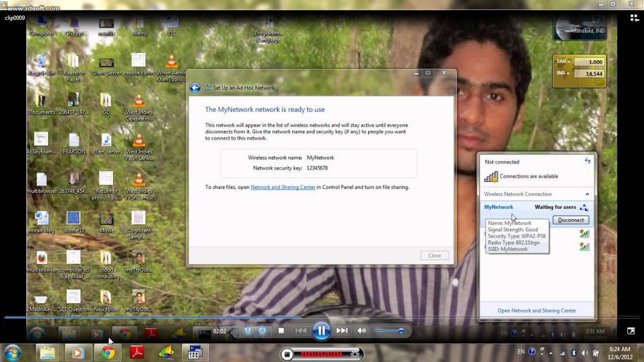
Task: Toggle shuffle mode in the media player
Action: tap(248, 330)
